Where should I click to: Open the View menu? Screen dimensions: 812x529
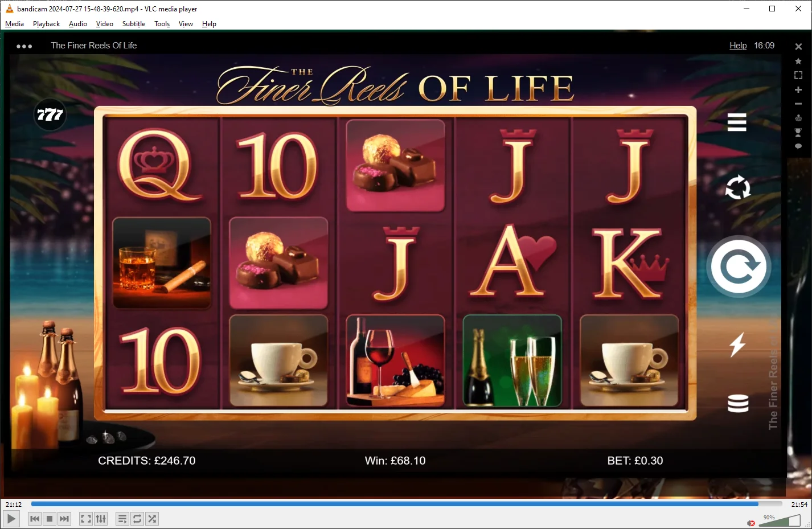[186, 24]
